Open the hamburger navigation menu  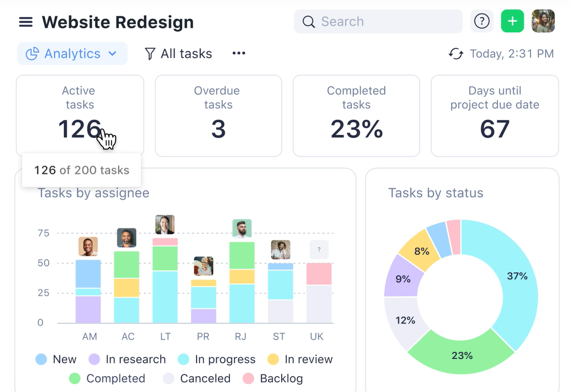tap(26, 22)
